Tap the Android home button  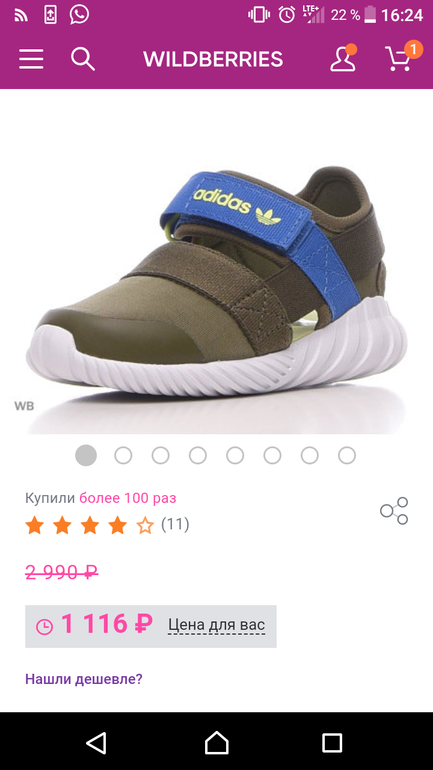point(216,742)
